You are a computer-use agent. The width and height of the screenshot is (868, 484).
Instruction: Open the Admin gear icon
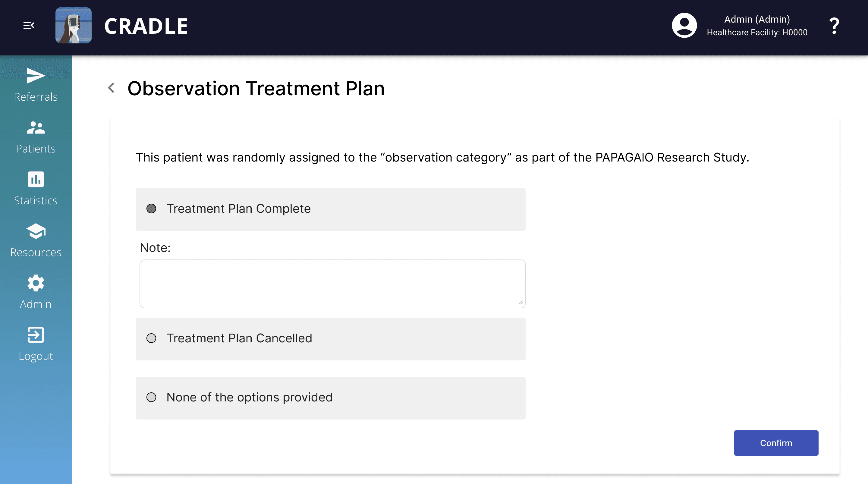pyautogui.click(x=36, y=283)
